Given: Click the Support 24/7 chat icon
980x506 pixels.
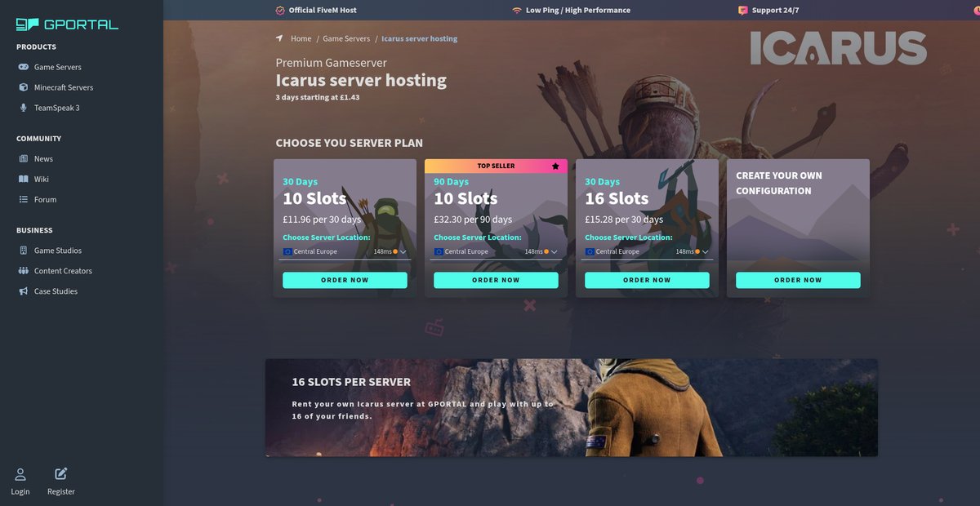Looking at the screenshot, I should (x=742, y=11).
